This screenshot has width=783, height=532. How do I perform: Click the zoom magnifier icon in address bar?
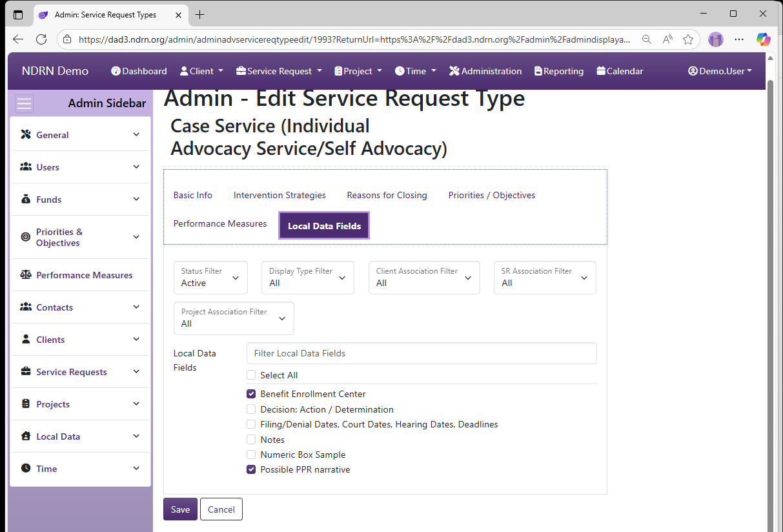[x=646, y=39]
